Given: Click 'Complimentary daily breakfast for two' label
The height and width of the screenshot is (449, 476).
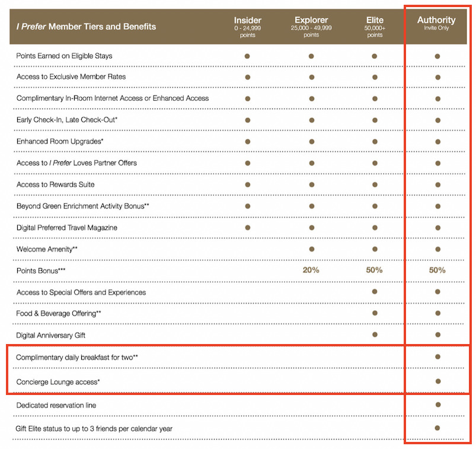Looking at the screenshot, I should pyautogui.click(x=77, y=357).
